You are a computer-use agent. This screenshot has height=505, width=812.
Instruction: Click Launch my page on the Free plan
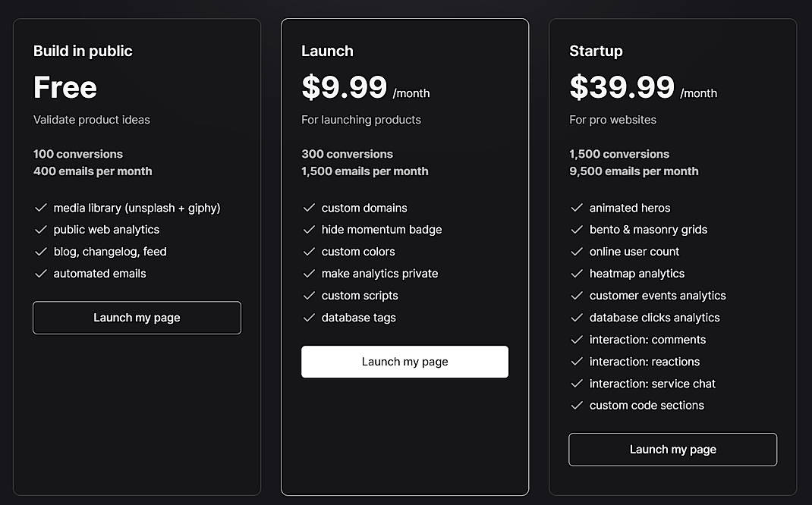click(x=137, y=318)
